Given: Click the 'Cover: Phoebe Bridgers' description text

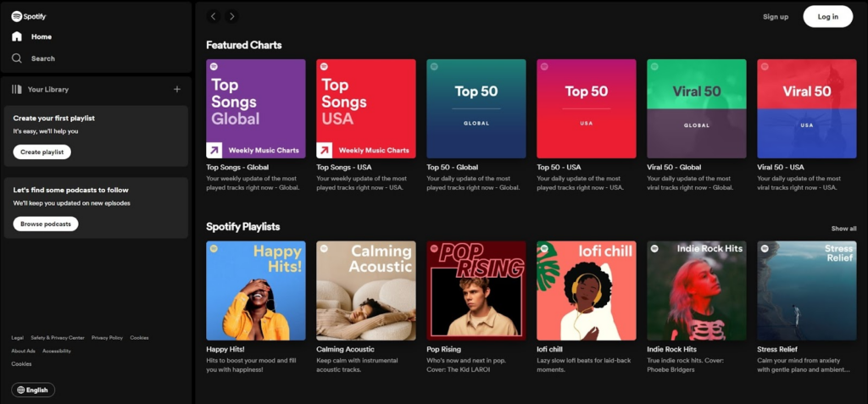Looking at the screenshot, I should (x=686, y=365).
